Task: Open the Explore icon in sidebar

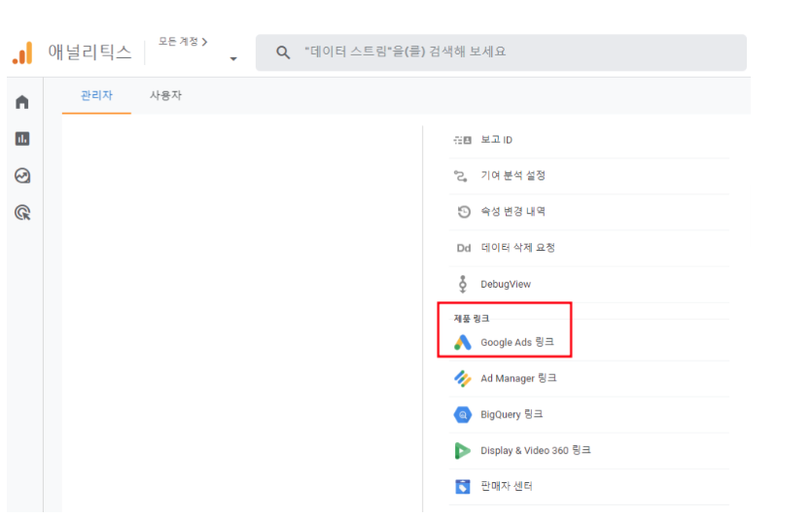Action: tap(22, 176)
